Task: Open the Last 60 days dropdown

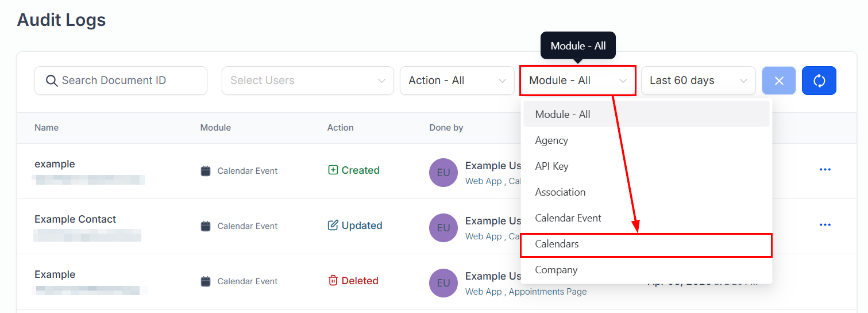Action: click(699, 81)
